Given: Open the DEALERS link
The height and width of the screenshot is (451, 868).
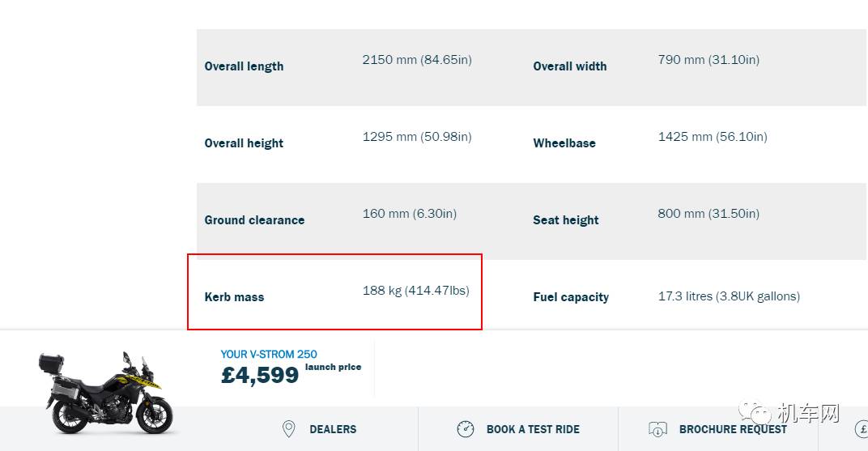Looking at the screenshot, I should point(333,429).
